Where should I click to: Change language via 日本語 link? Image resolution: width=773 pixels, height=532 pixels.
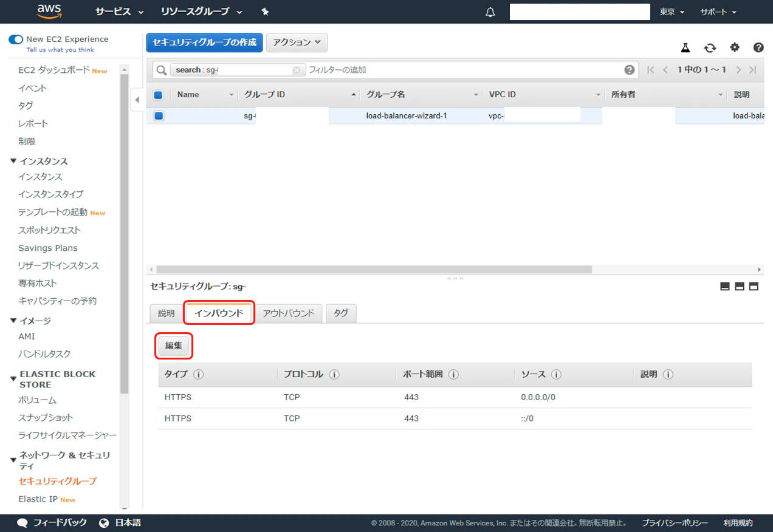[x=128, y=523]
